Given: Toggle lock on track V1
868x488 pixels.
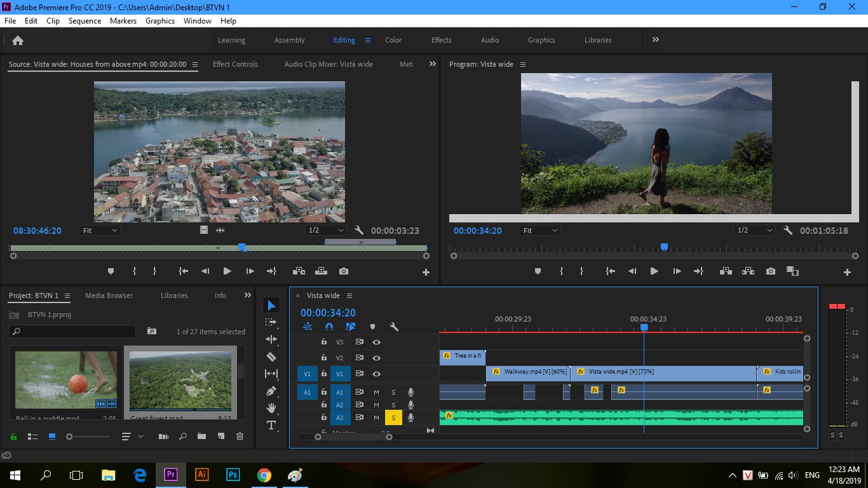Looking at the screenshot, I should click(324, 374).
